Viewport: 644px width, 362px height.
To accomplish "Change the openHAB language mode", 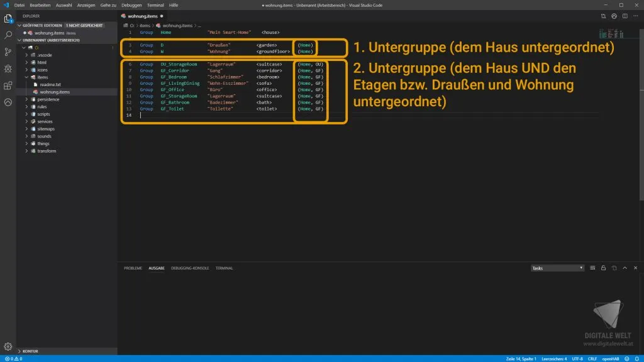I will point(610,359).
